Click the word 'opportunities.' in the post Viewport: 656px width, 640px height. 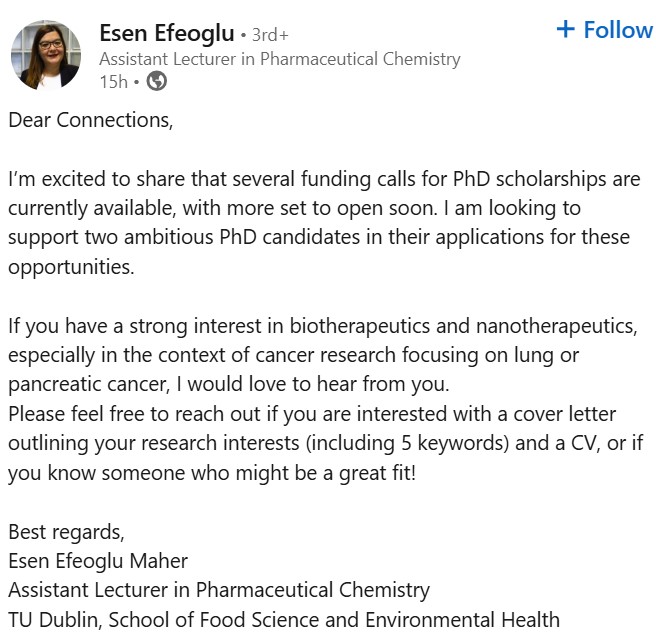coord(72,267)
